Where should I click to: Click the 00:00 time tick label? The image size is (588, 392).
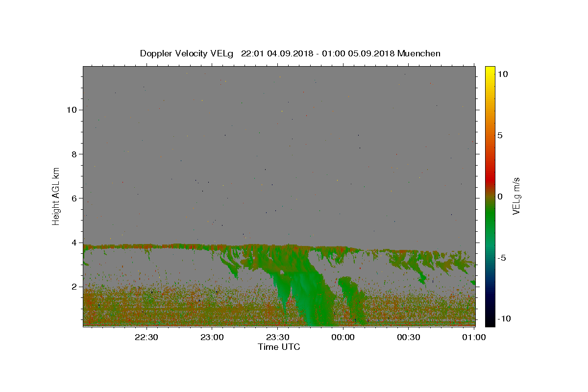[x=343, y=338]
